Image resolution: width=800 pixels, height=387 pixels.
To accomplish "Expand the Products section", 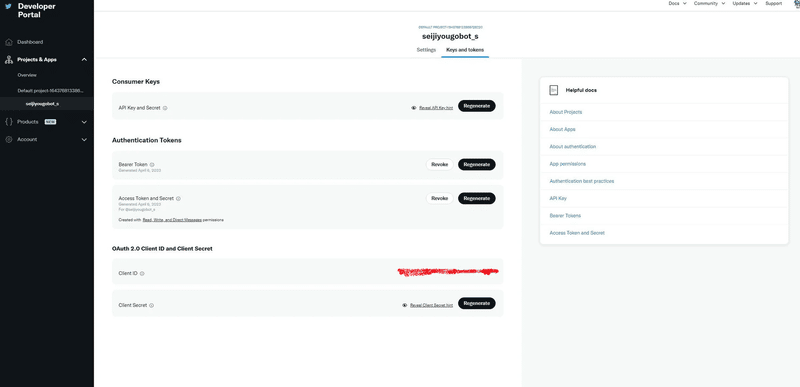I will (x=84, y=122).
